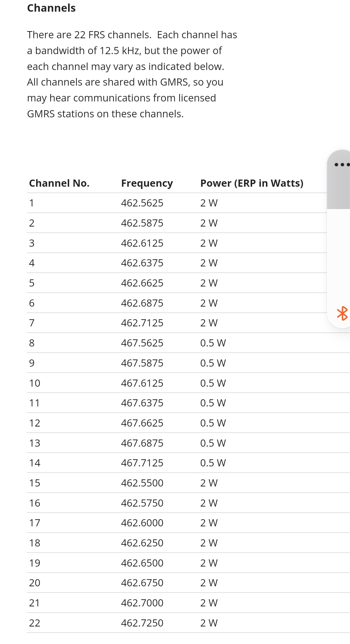Click the 2 W power for channel 7
The width and height of the screenshot is (350, 644).
209,323
